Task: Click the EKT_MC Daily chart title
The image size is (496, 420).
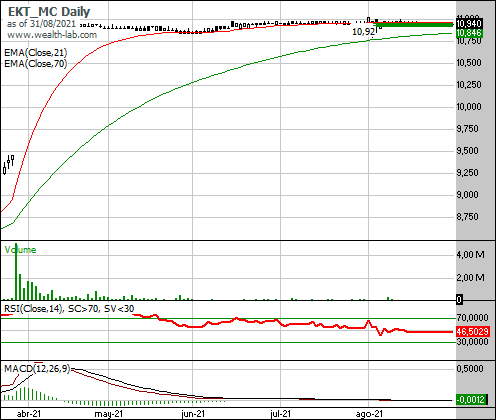Action: coord(49,12)
